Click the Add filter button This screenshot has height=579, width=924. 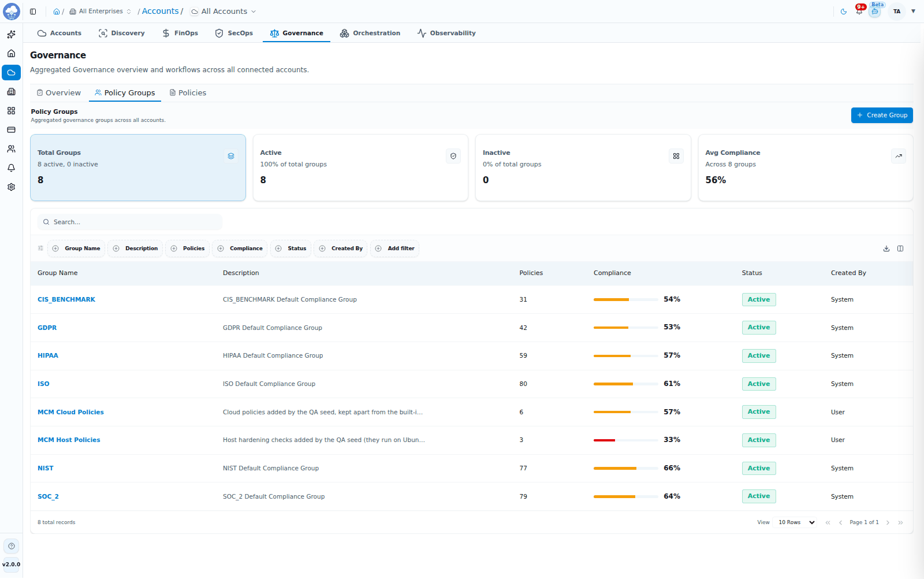pos(395,248)
